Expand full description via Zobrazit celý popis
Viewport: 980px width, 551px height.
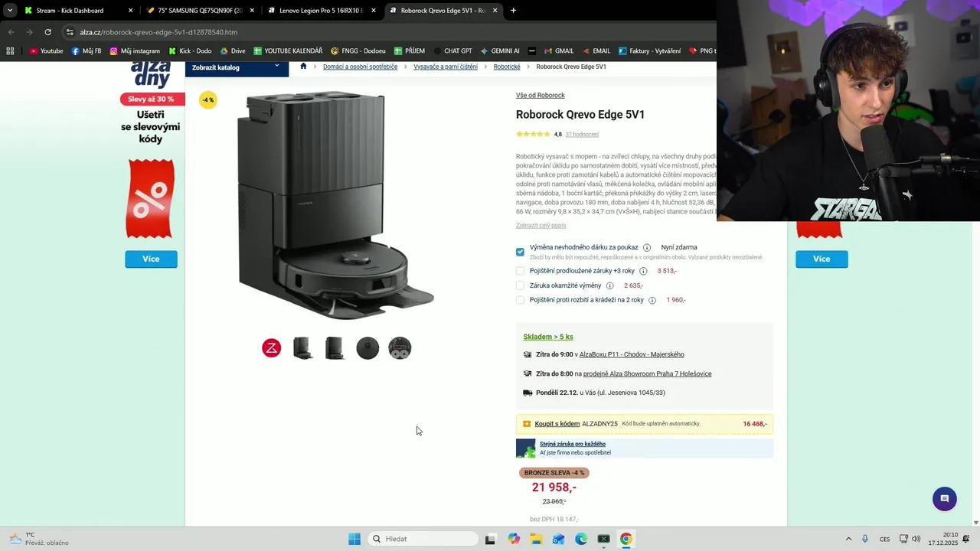541,225
